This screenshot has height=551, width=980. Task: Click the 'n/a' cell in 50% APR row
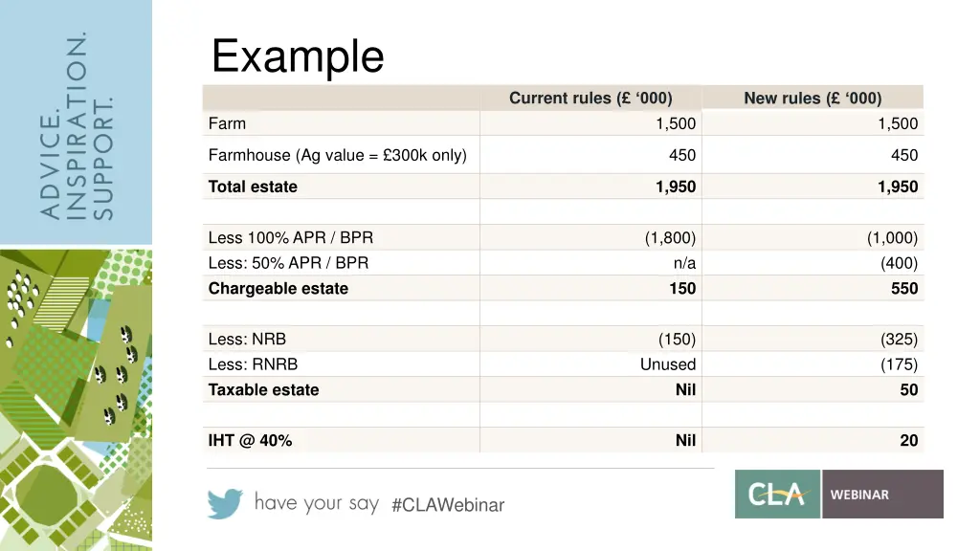684,263
